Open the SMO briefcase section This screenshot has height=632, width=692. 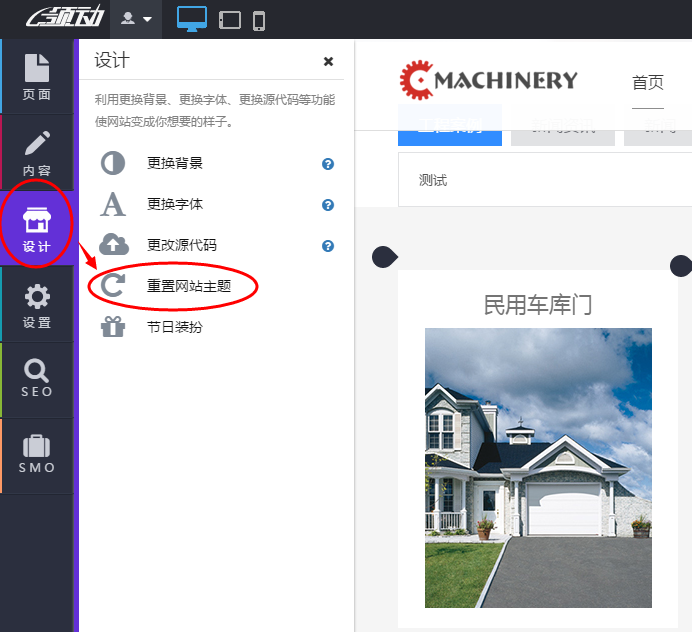(x=37, y=455)
